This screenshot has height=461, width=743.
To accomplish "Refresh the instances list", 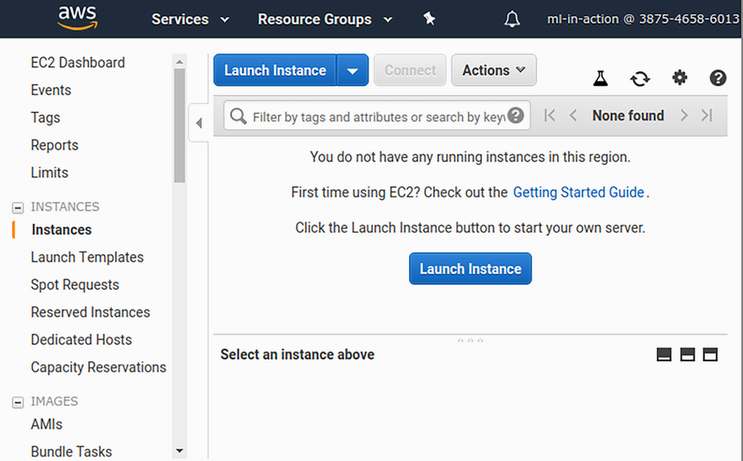I will (639, 78).
